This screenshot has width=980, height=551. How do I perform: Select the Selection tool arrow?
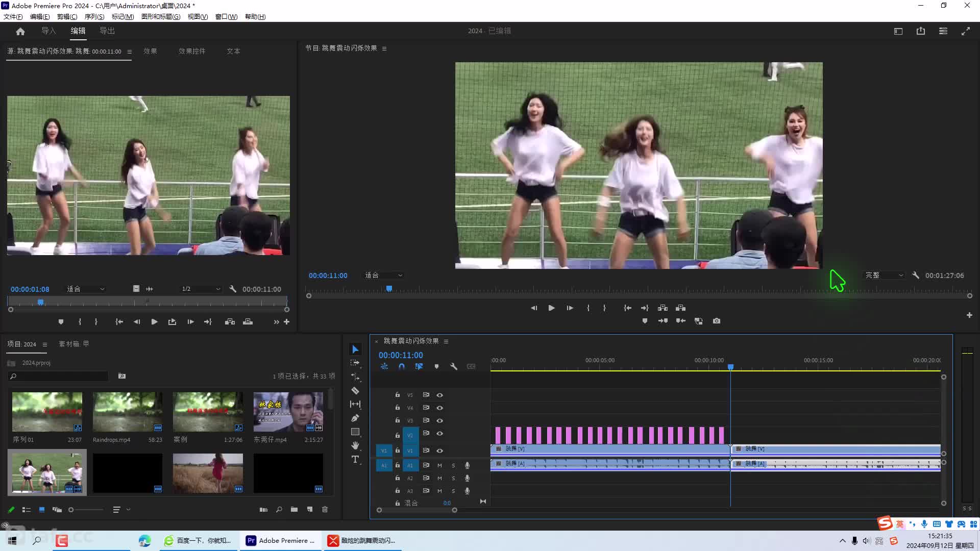click(x=355, y=349)
